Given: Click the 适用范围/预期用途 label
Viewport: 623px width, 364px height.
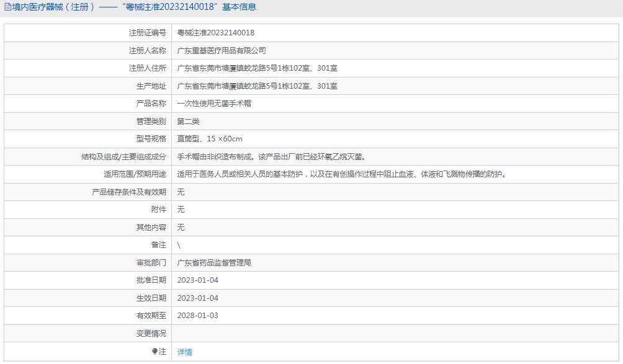Looking at the screenshot, I should (135, 174).
